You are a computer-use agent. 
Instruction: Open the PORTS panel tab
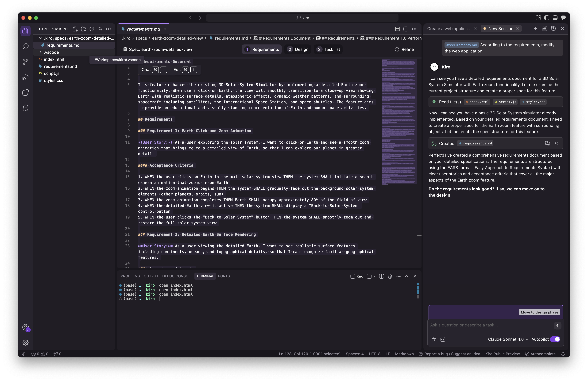(x=224, y=276)
